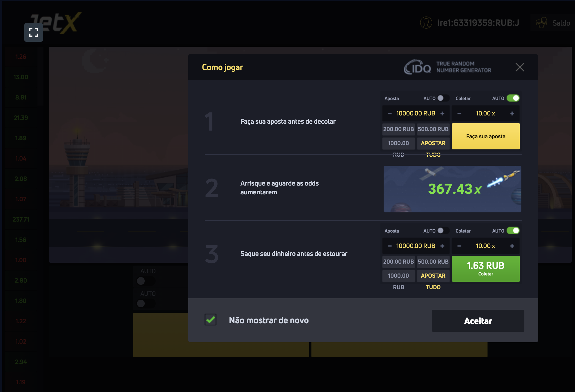Click the fullscreen expand icon
The image size is (575, 392).
(x=33, y=32)
